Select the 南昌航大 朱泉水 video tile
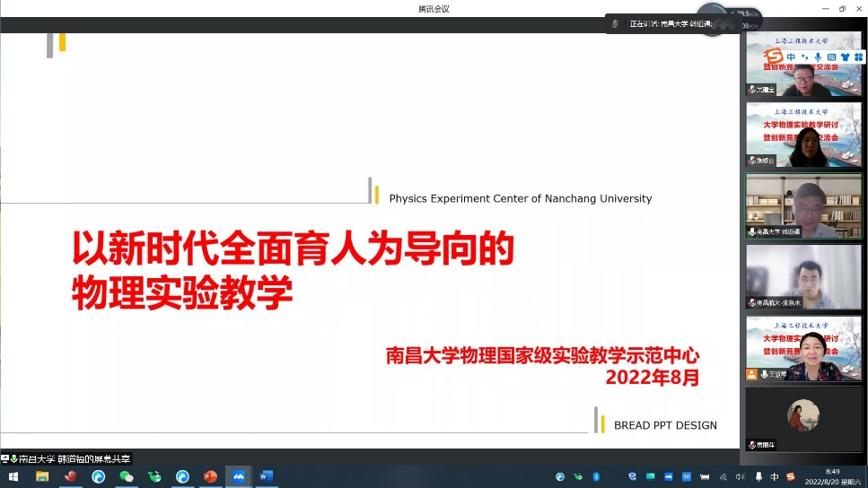This screenshot has width=868, height=488. click(803, 276)
